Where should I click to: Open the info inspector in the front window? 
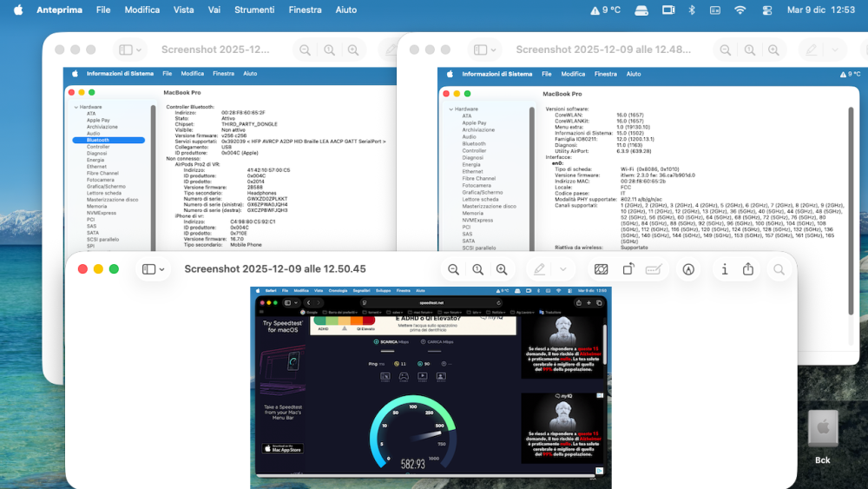click(x=724, y=270)
